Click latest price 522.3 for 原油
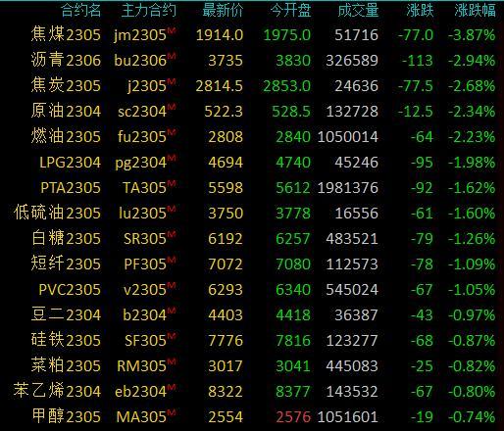 click(224, 112)
